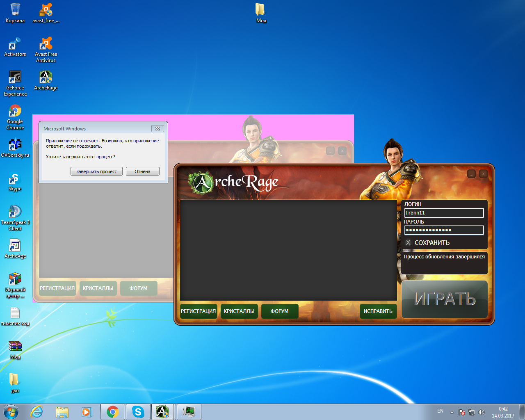Click the taskbar clock showing 0:42
The image size is (525, 420).
(503, 412)
